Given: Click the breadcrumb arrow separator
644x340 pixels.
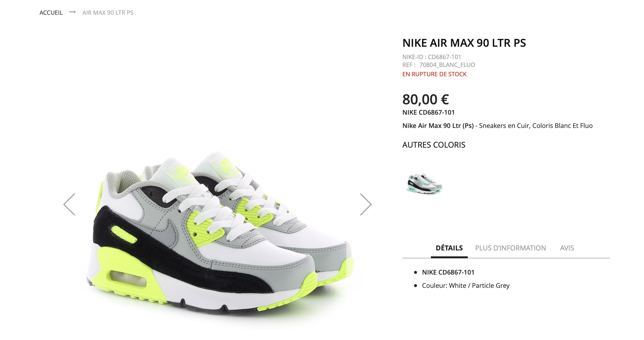Looking at the screenshot, I should click(73, 12).
